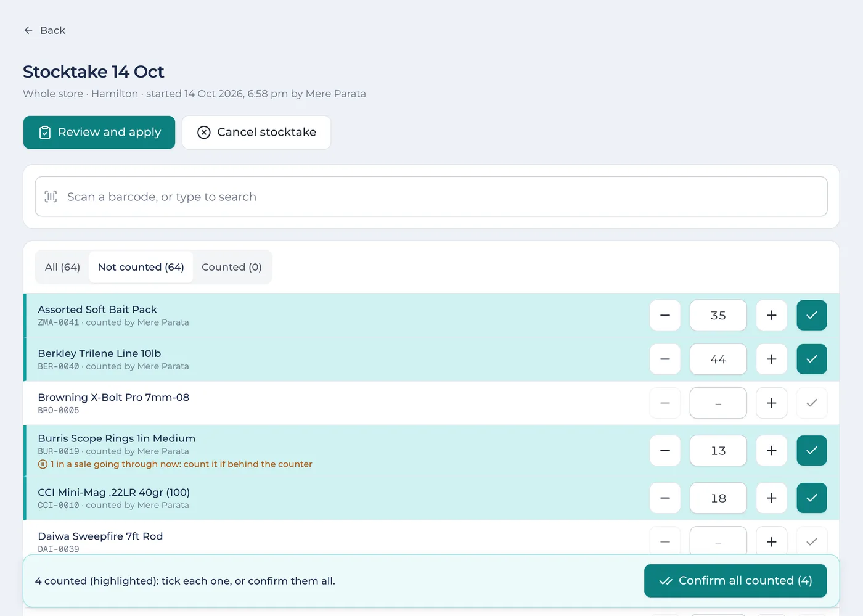Increase Assorted Soft Bait Pack count

[772, 316]
